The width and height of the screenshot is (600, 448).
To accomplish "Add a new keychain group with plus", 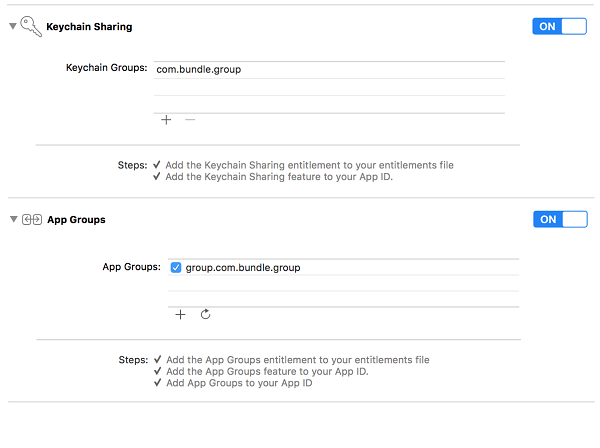I will 166,120.
